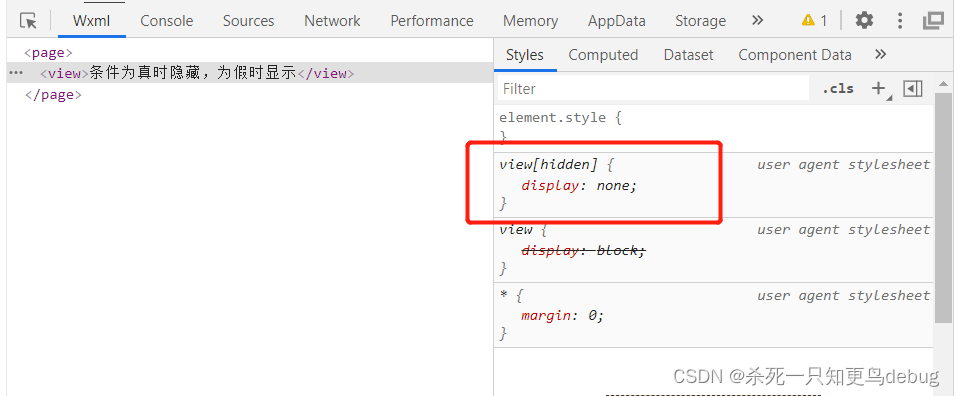Viewport: 954px width, 396px height.
Task: Show more DevTools tabs chevron
Action: [x=757, y=20]
